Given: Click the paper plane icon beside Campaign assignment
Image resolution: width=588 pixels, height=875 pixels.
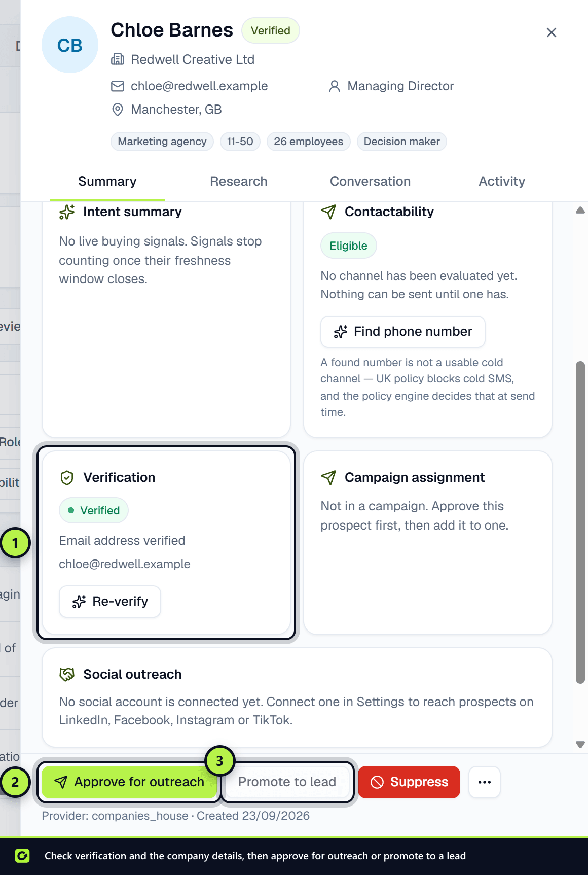Looking at the screenshot, I should coord(328,478).
